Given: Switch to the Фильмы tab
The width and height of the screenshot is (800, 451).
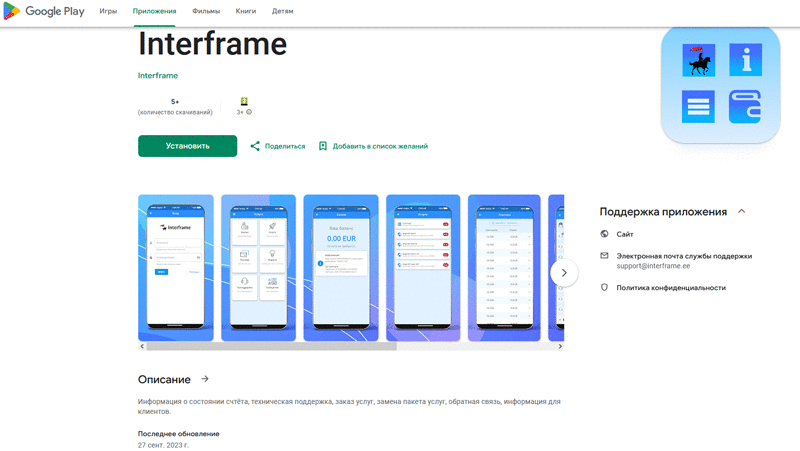Looking at the screenshot, I should [206, 11].
